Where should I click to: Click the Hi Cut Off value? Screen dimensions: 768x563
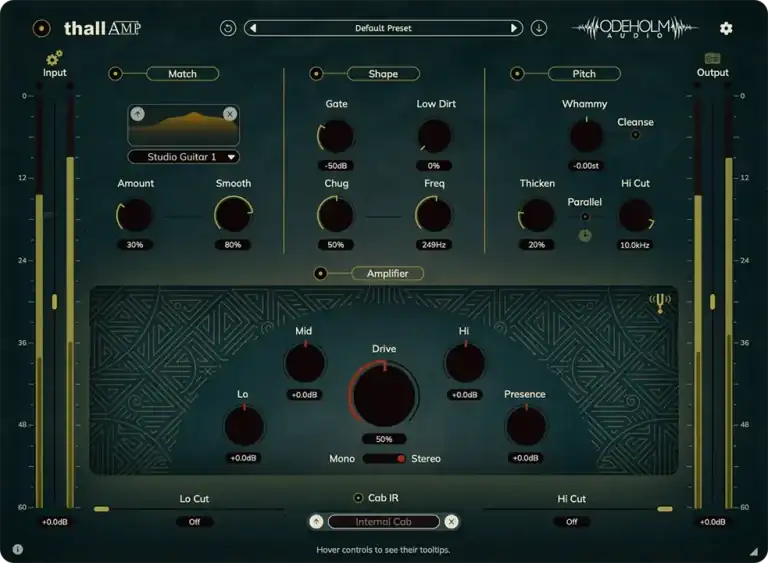[572, 522]
